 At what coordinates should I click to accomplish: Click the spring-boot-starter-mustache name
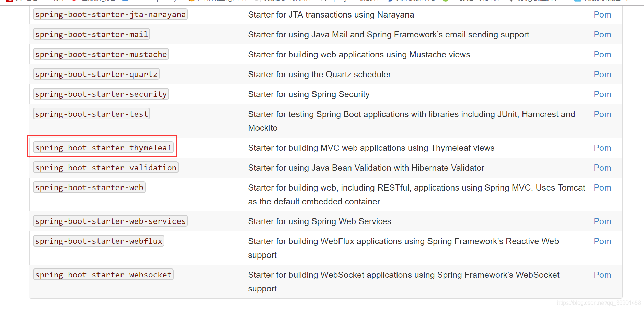click(101, 54)
